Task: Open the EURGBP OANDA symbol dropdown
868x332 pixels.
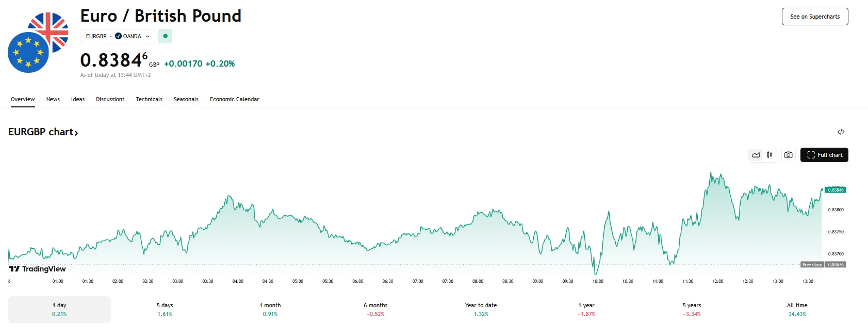Action: point(118,36)
